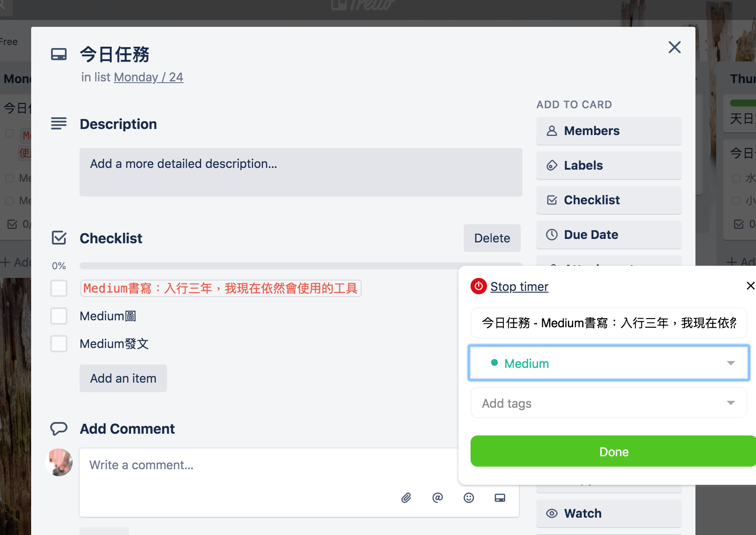Viewport: 756px width, 535px height.
Task: Open the Labels option in Add to Card
Action: (609, 165)
